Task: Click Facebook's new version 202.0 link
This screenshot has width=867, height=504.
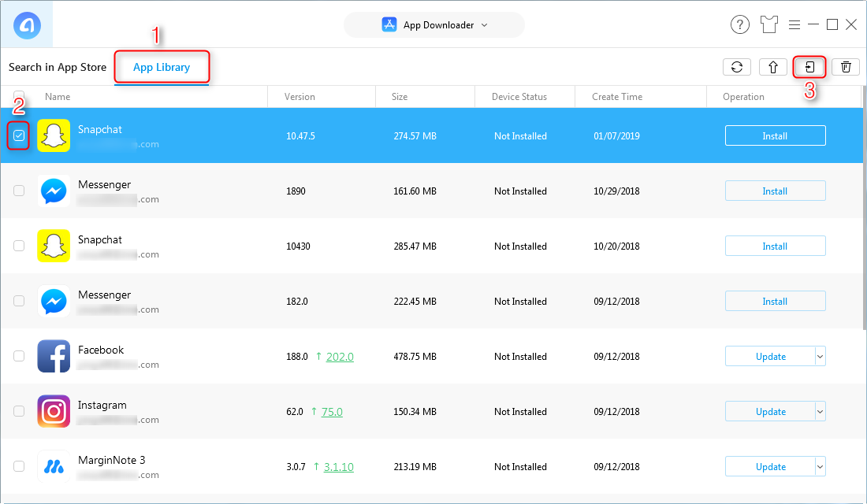Action: (x=340, y=357)
